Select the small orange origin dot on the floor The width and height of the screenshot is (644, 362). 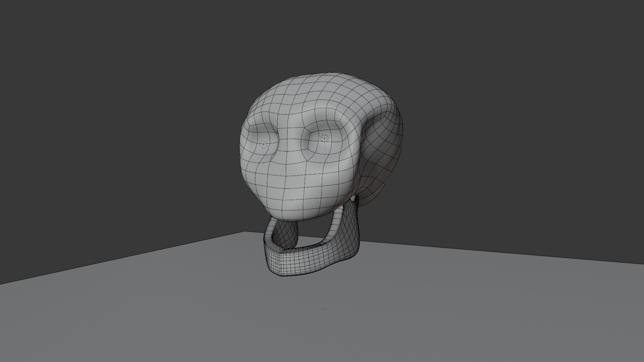pos(324,309)
